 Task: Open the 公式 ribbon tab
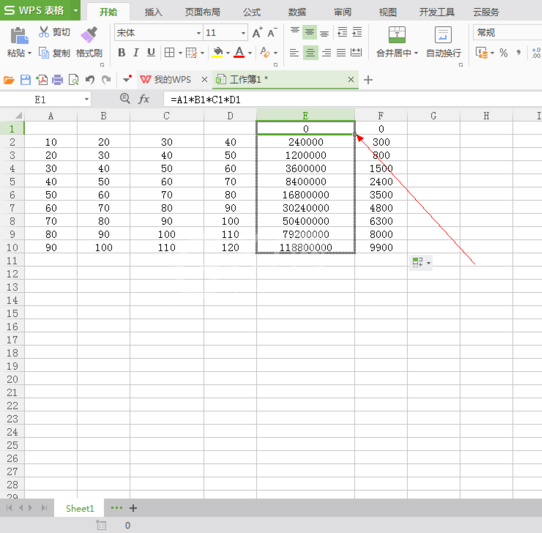tap(252, 12)
